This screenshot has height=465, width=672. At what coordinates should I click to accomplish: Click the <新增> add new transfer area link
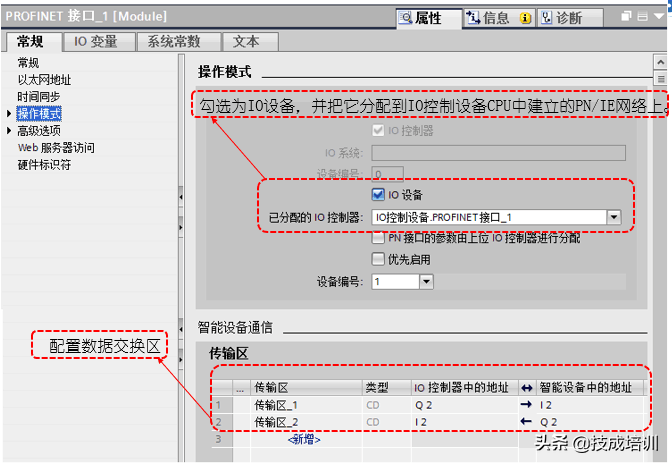click(304, 439)
